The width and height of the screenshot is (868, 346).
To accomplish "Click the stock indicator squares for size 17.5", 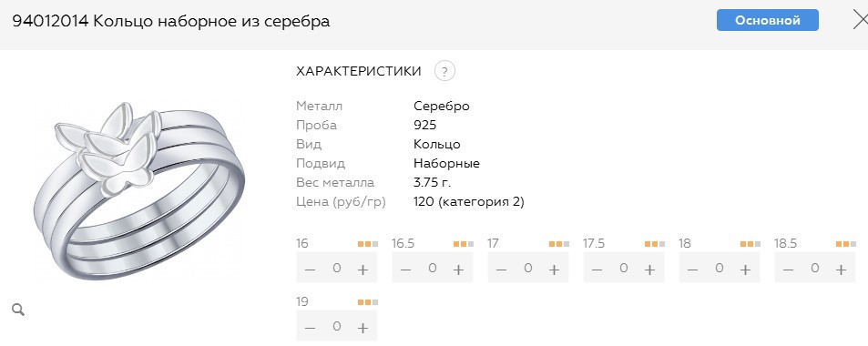I will (x=655, y=244).
